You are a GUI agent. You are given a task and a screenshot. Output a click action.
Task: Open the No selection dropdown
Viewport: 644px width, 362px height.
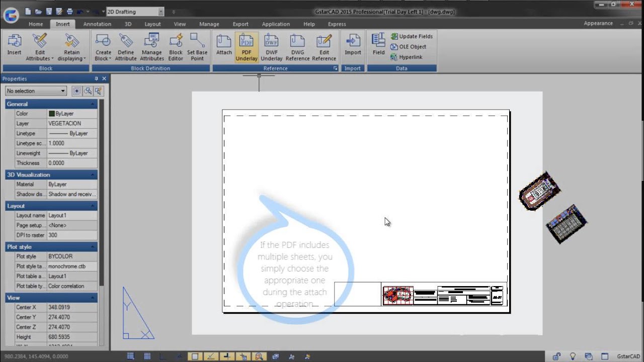click(x=36, y=91)
